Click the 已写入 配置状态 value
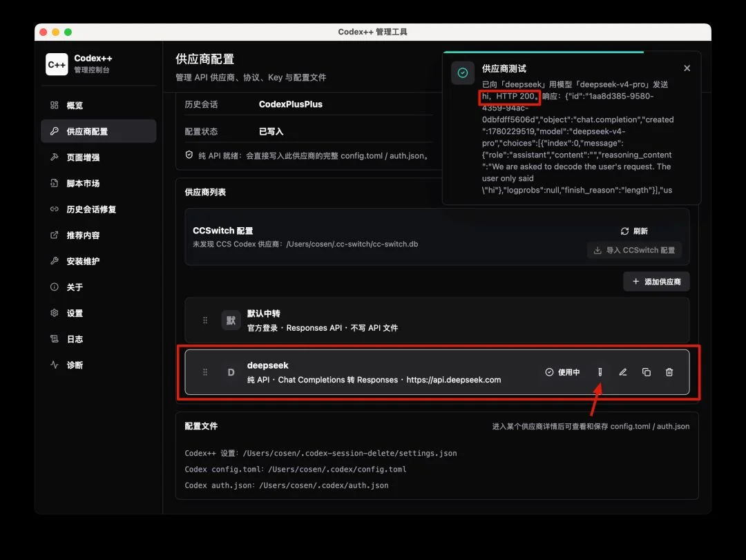Screen dimensions: 746x560 point(271,131)
